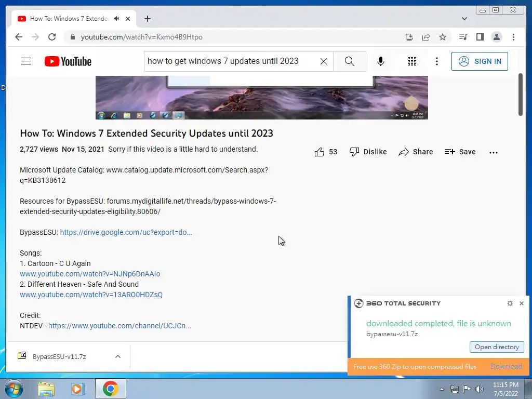The height and width of the screenshot is (399, 532).
Task: Click the install page icon in address bar
Action: (x=409, y=37)
